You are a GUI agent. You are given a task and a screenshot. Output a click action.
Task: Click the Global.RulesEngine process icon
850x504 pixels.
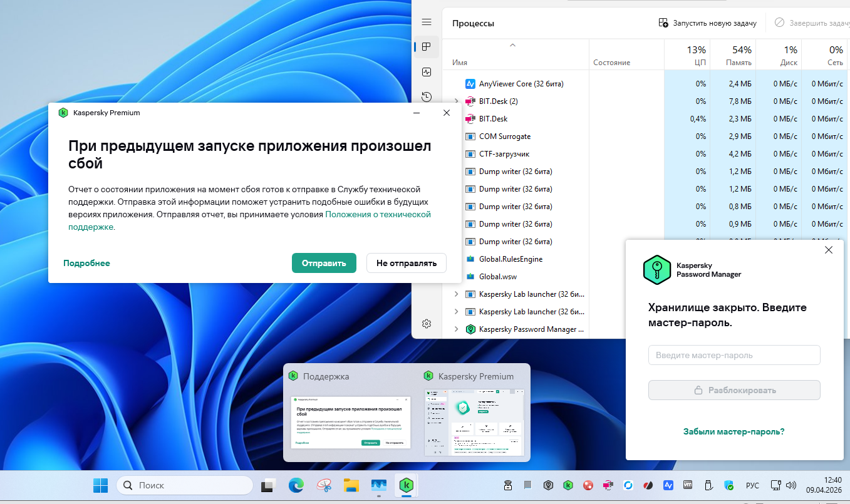click(470, 259)
